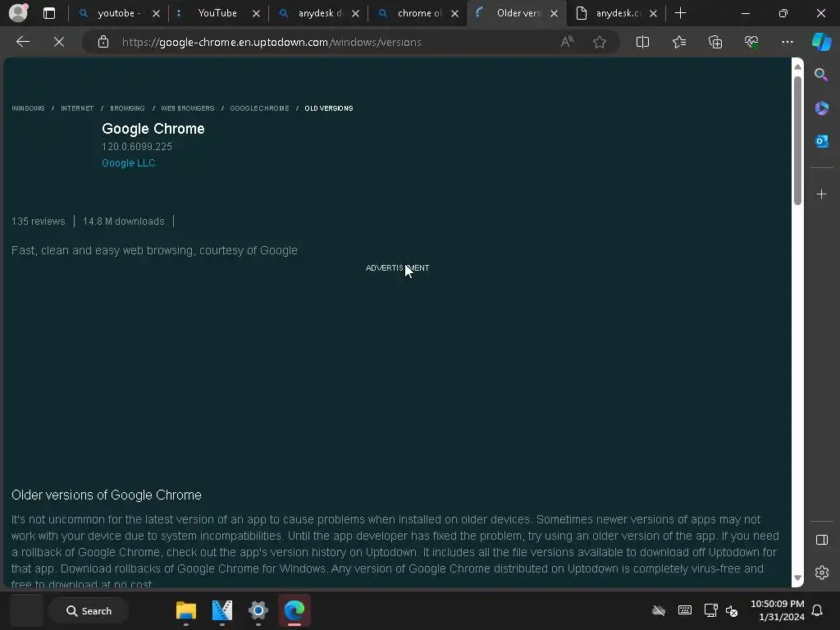Viewport: 840px width, 630px height.
Task: Open INTERNET breadcrumb link
Action: point(77,108)
